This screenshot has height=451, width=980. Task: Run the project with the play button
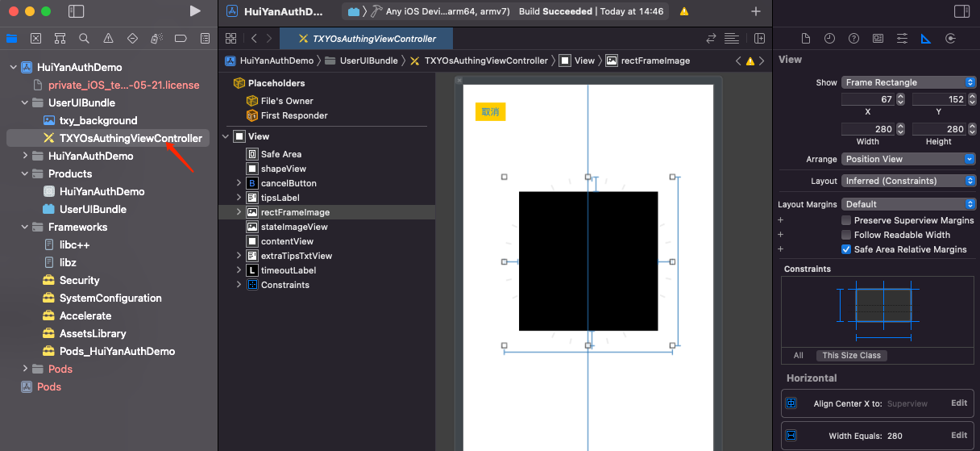pos(195,11)
